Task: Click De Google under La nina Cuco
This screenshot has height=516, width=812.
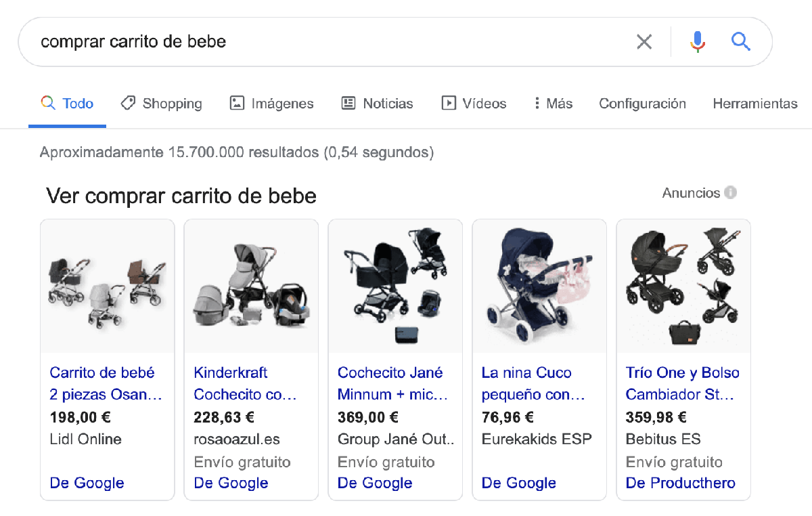Action: point(518,483)
